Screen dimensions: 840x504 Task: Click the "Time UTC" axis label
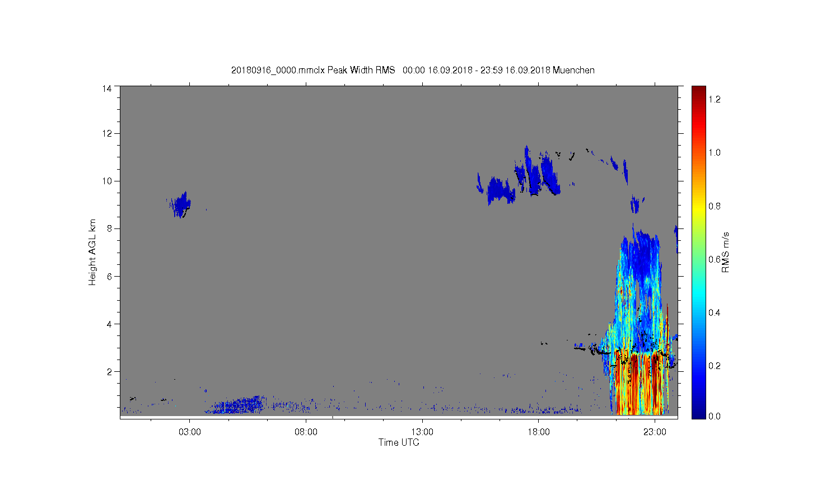tap(399, 442)
